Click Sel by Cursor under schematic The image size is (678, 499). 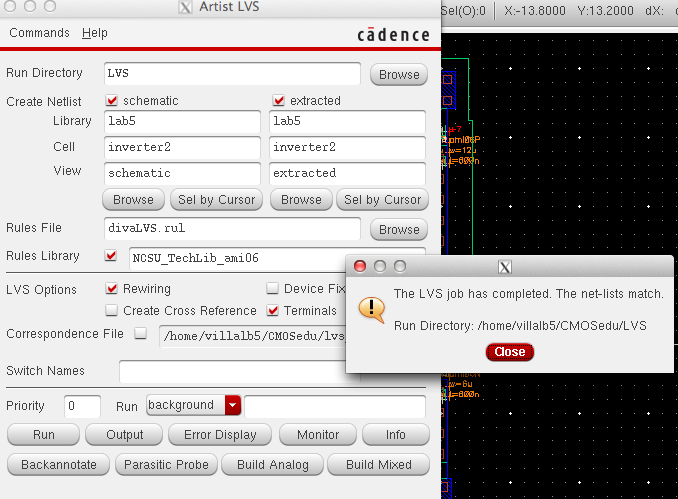click(217, 199)
